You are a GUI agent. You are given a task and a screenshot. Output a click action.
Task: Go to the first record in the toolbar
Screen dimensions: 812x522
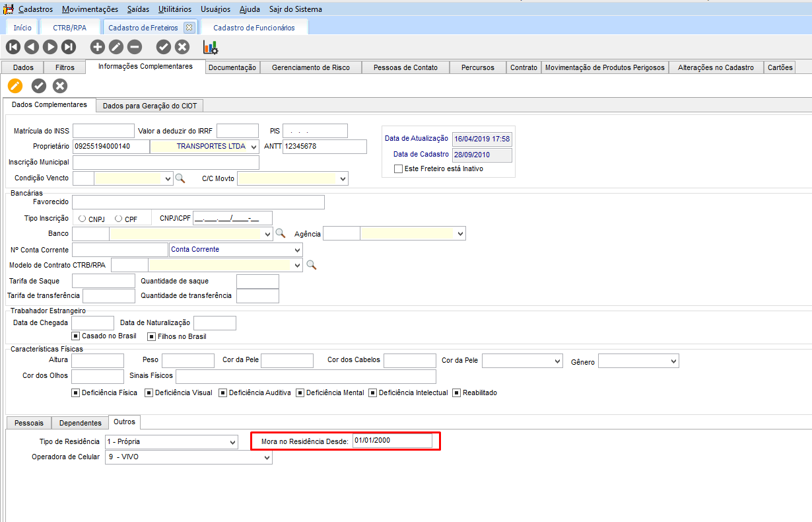(13, 47)
